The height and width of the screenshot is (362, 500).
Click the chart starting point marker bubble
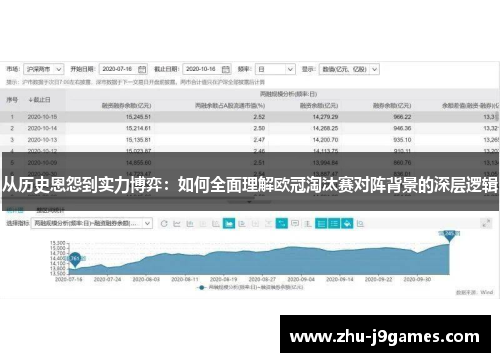pyautogui.click(x=75, y=260)
